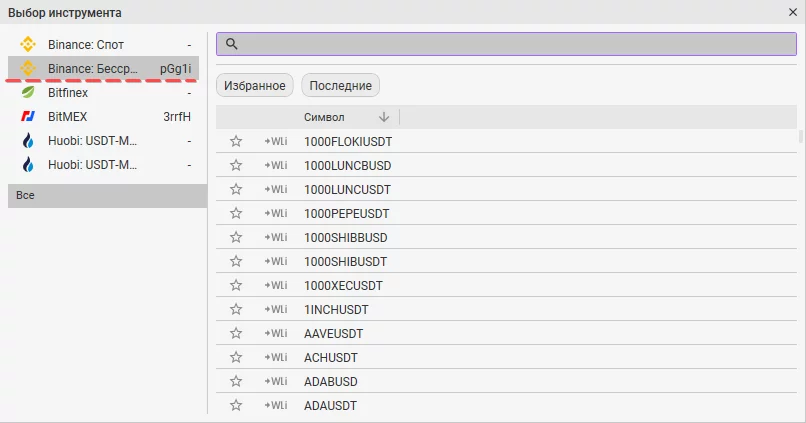Star 1000LUNCBUSD as a favorite
This screenshot has height=423, width=806.
click(x=236, y=165)
